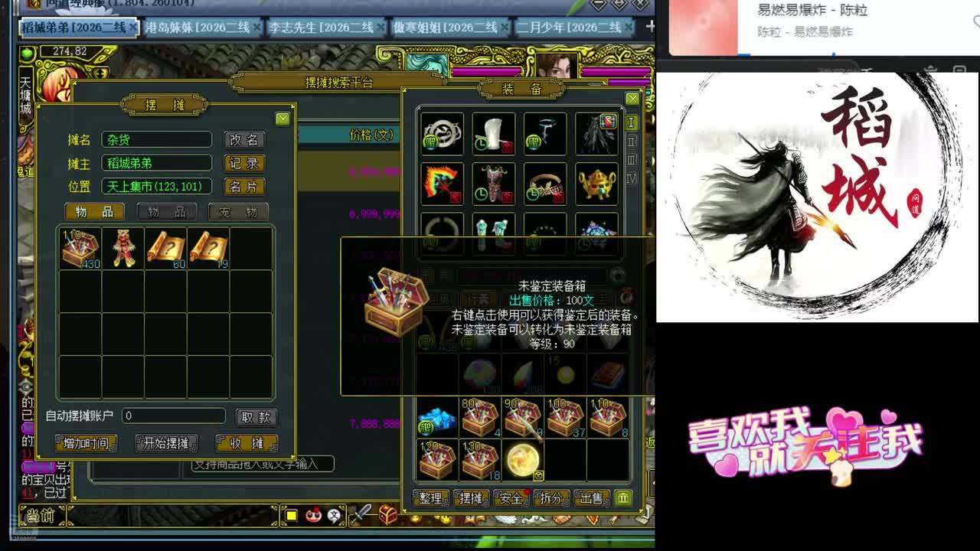Click 出售 to sell items
This screenshot has height=551, width=980.
[591, 498]
